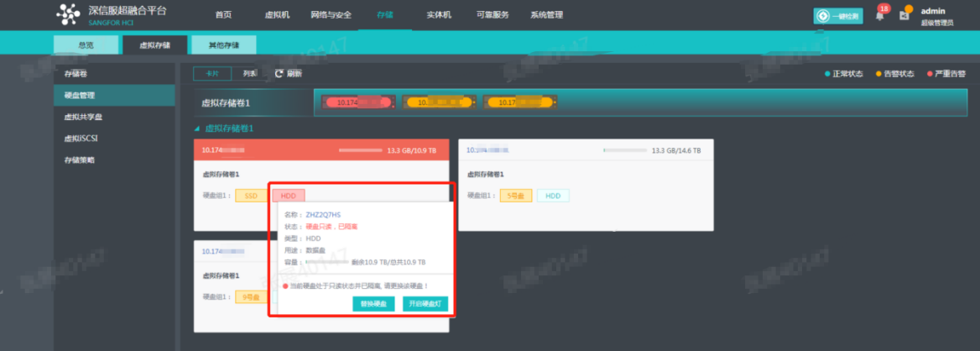Click the 开启硬盘灯 button

tap(425, 304)
